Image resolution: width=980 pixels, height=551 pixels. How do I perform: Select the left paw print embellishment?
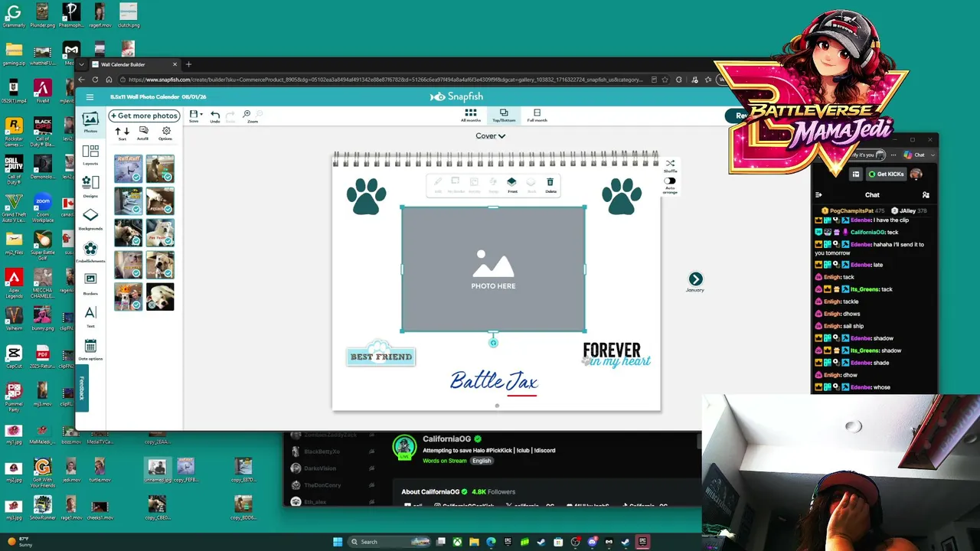coord(366,196)
